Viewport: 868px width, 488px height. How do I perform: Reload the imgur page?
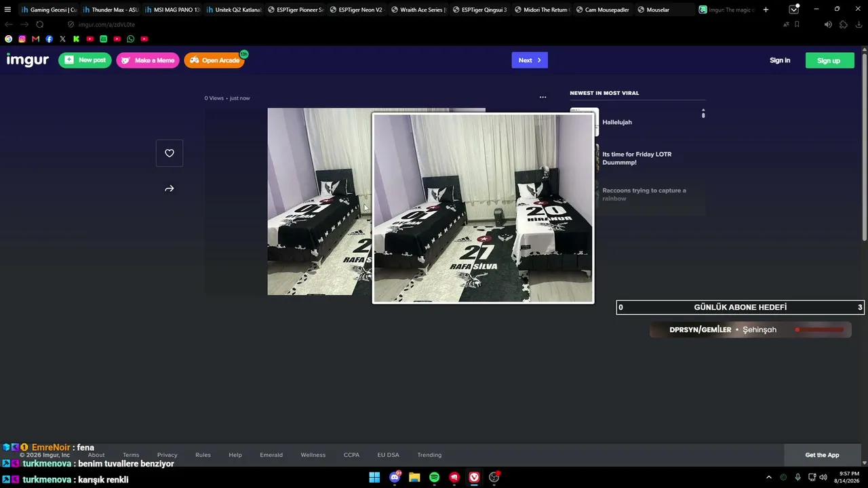40,24
